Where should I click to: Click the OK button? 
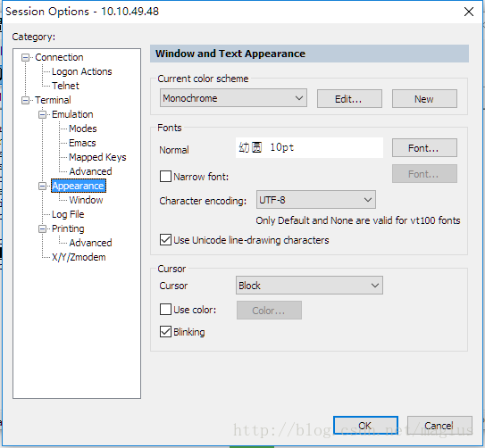coord(365,426)
